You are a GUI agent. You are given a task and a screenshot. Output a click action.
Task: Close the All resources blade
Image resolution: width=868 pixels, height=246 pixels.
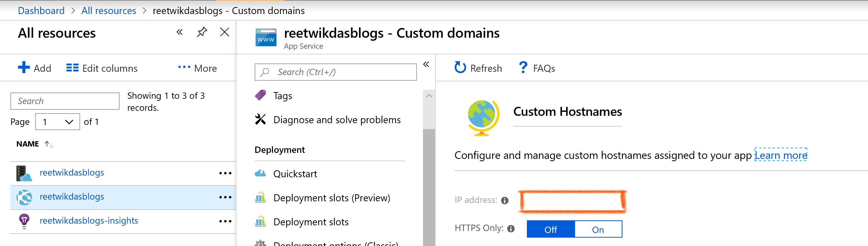(225, 32)
